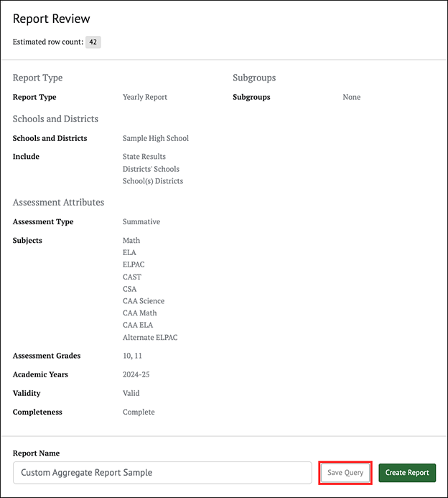Click the Assessment Grades value 10, 11
This screenshot has width=448, height=498.
point(133,356)
